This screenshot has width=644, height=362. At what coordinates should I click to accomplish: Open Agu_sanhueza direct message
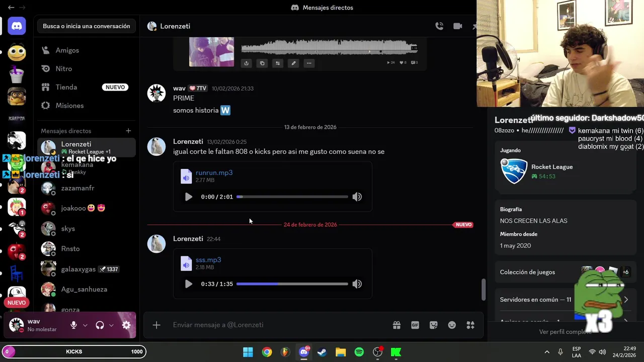click(87, 289)
